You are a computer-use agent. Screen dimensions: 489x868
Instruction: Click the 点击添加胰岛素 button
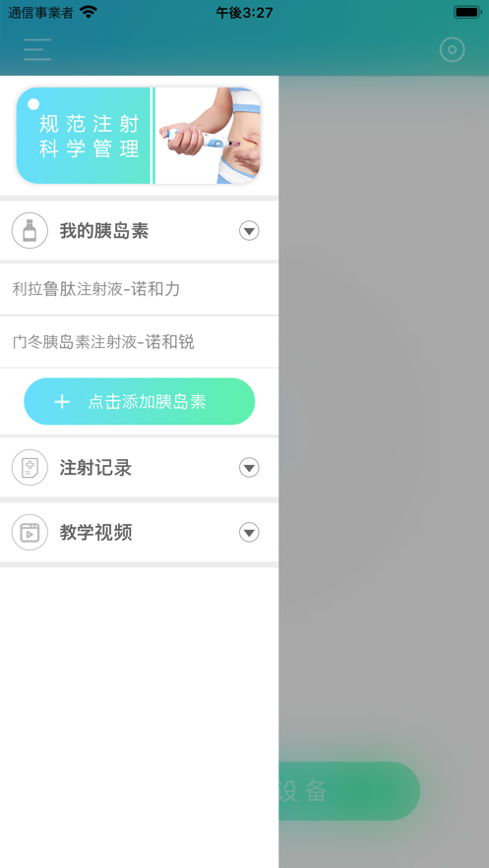tap(140, 401)
